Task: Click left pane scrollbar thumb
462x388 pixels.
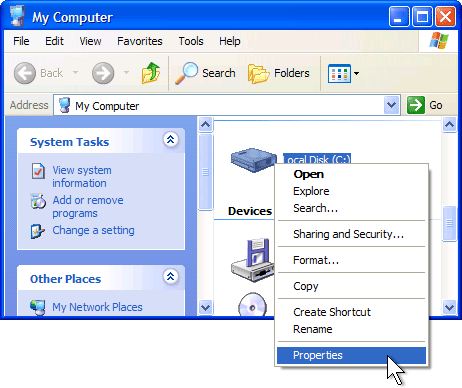Action: point(205,172)
